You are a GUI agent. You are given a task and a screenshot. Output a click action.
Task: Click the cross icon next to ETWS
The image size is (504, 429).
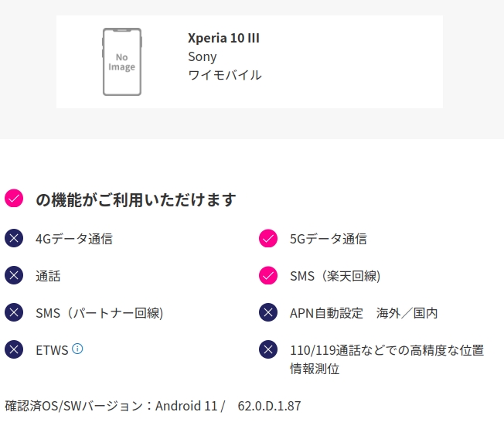(14, 349)
